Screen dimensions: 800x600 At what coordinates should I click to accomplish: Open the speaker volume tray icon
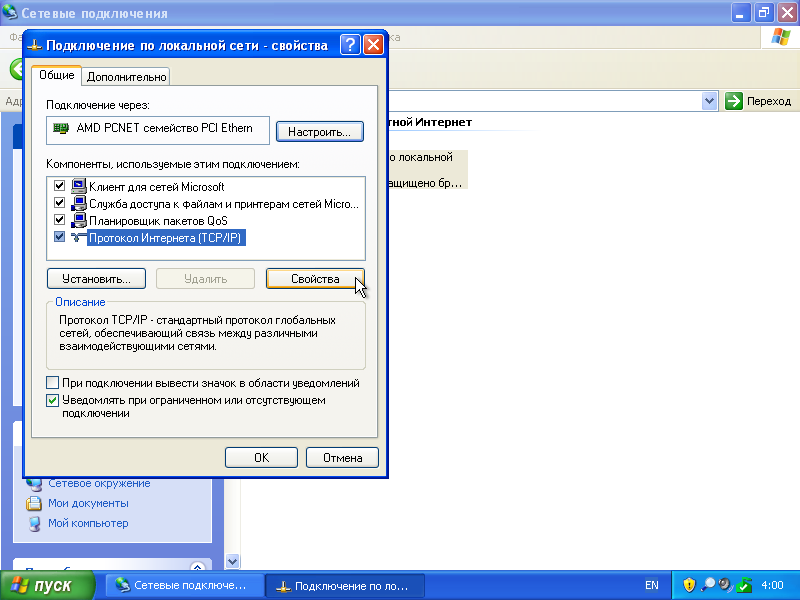(x=725, y=585)
